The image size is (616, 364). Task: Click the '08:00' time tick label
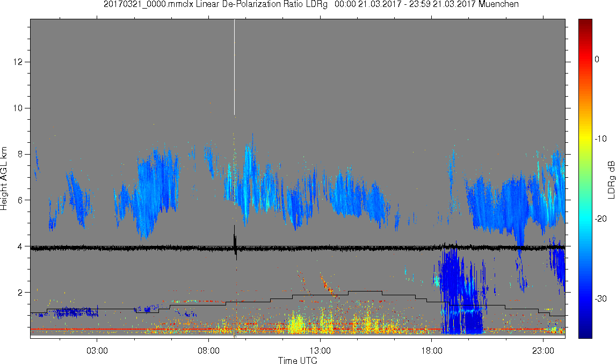(x=208, y=351)
